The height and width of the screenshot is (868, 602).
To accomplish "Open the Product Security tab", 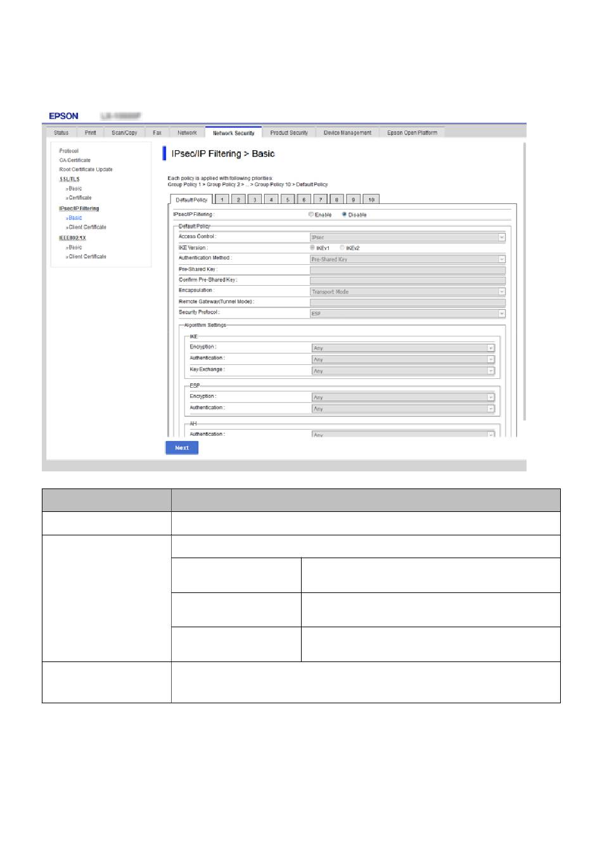I will tap(289, 132).
